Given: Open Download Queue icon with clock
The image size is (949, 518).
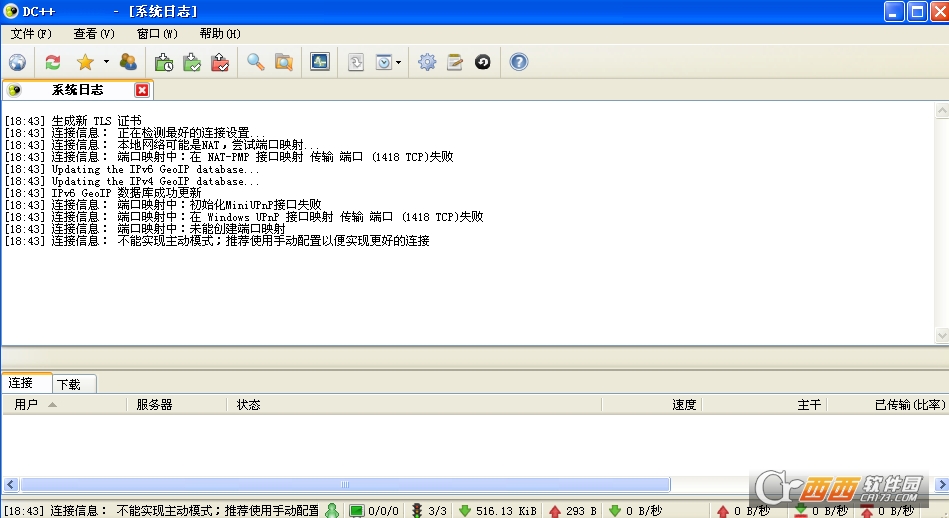Looking at the screenshot, I should pyautogui.click(x=165, y=62).
